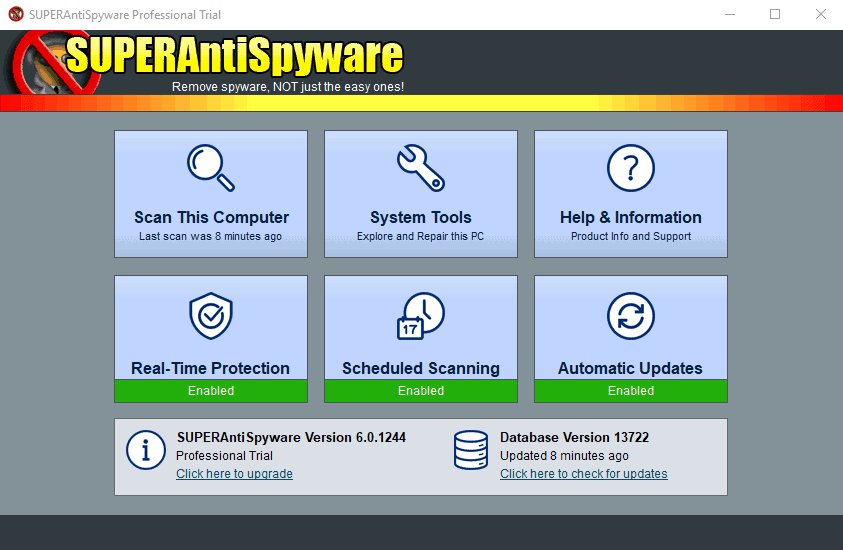This screenshot has width=843, height=550.
Task: Click 'Professional Trial' text under version
Action: 224,455
